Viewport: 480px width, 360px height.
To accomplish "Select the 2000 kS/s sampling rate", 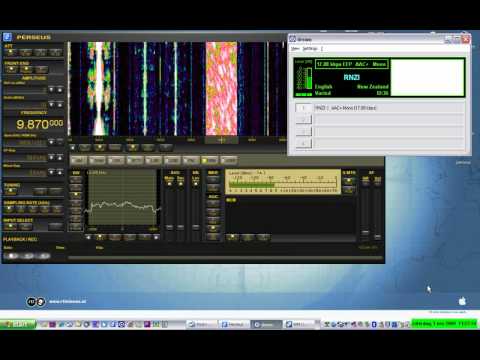I will point(57,209).
